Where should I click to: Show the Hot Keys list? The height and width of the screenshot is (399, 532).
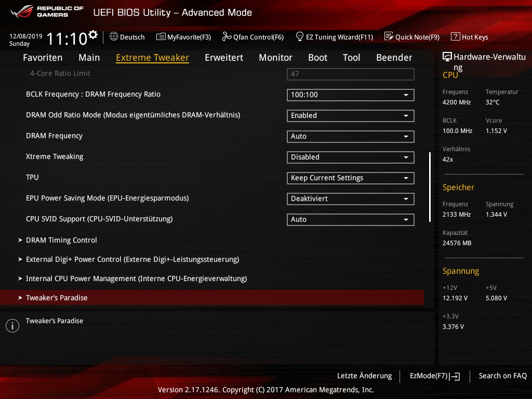click(x=470, y=37)
